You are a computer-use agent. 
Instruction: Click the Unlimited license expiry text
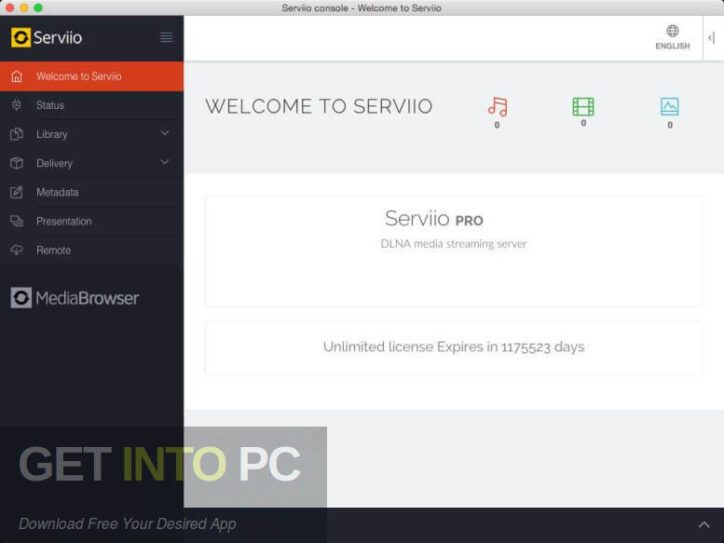453,347
